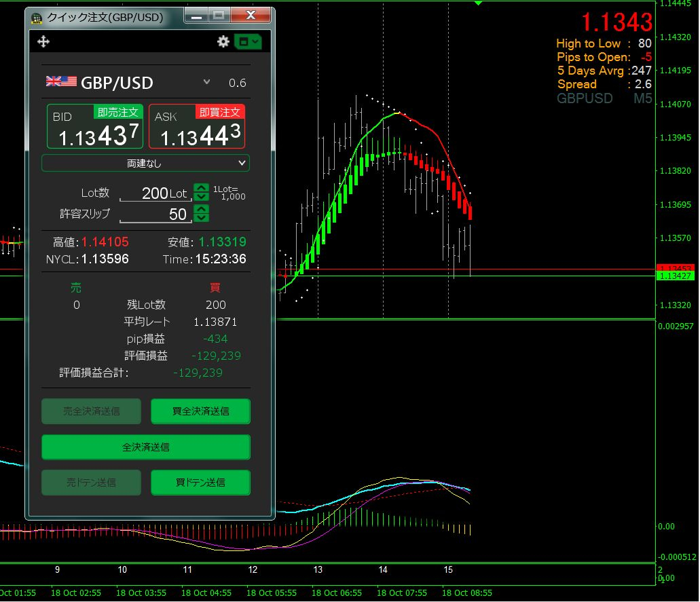The height and width of the screenshot is (602, 700).
Task: Click the 買 column 残Lot数 value 200
Action: click(x=216, y=305)
